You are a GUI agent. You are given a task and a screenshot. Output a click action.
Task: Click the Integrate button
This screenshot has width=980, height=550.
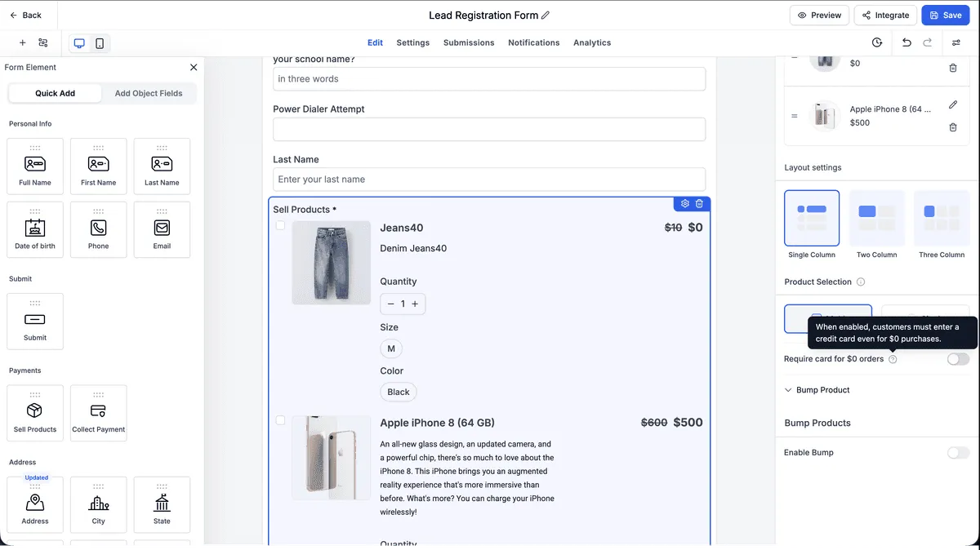885,16
